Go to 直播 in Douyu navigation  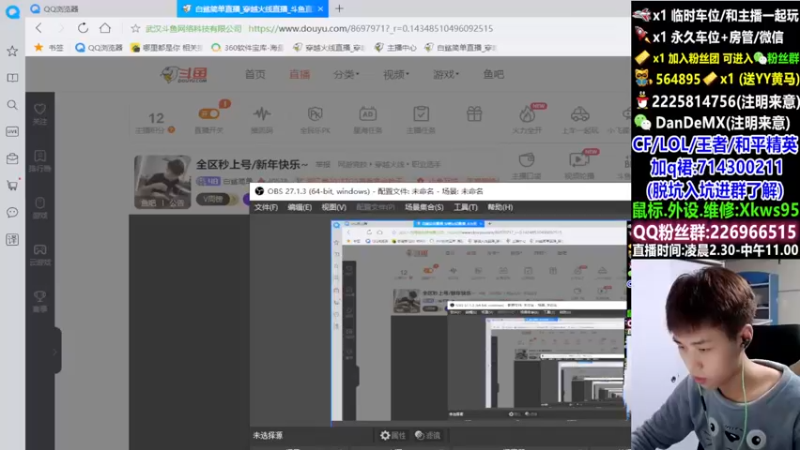coord(299,74)
